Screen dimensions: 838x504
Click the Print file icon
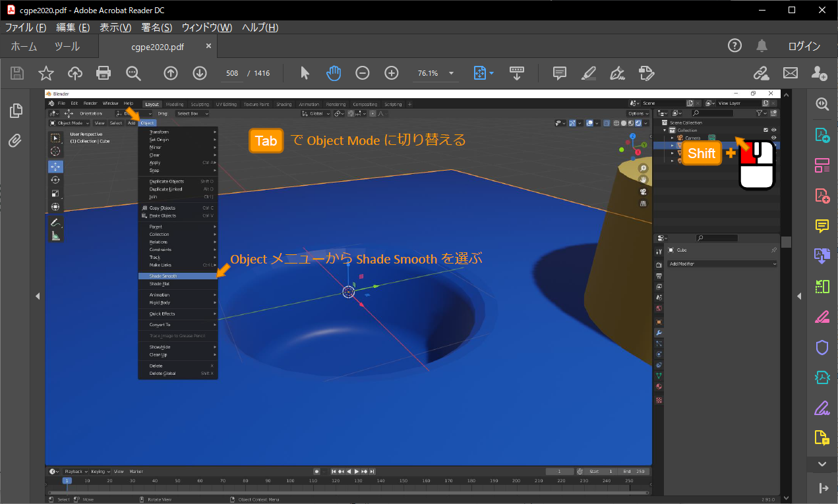[104, 73]
